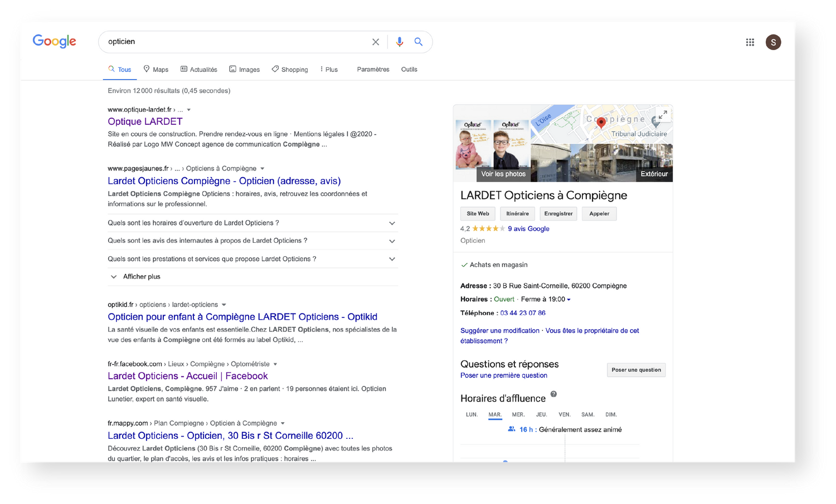Open the mappy Lardet Opticiens result
This screenshot has width=836, height=504.
click(230, 436)
